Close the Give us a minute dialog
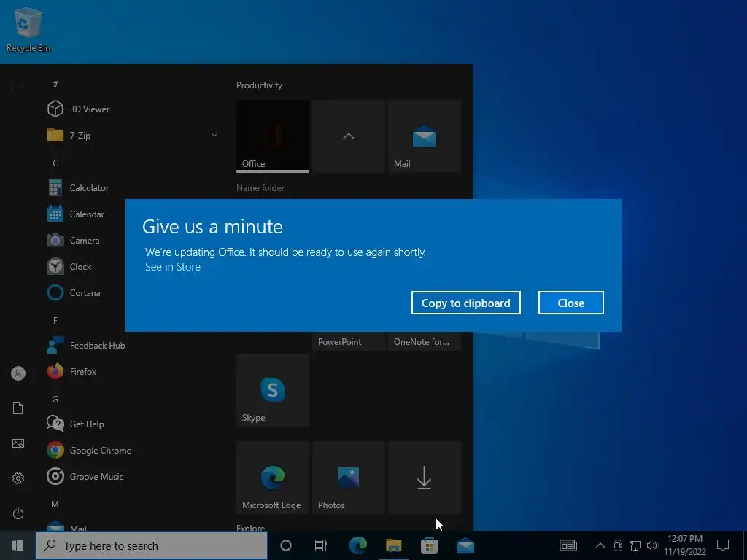 click(x=570, y=303)
